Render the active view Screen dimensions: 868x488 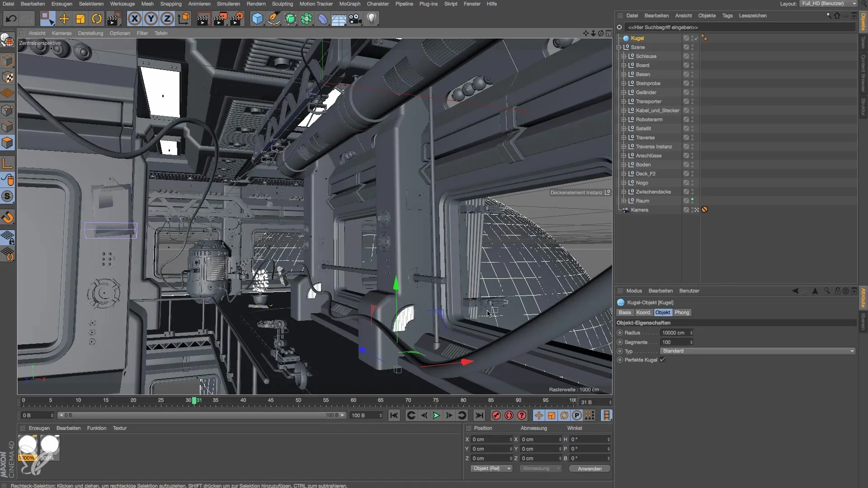pyautogui.click(x=203, y=19)
